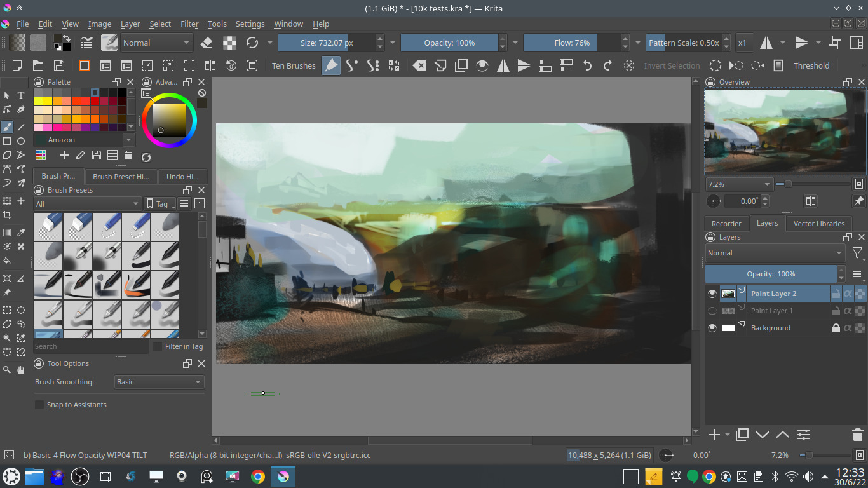Select the Calligraphy tool

point(21,110)
